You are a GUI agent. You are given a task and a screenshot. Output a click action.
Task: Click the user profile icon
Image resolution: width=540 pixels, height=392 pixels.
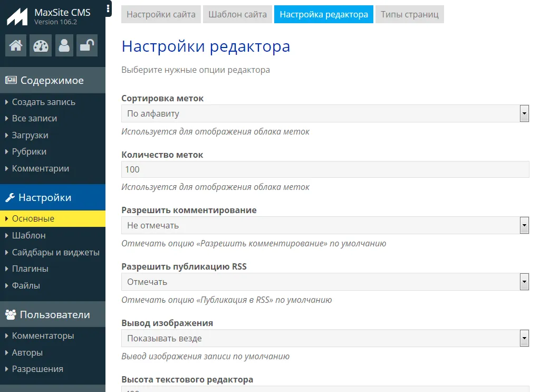tap(64, 46)
